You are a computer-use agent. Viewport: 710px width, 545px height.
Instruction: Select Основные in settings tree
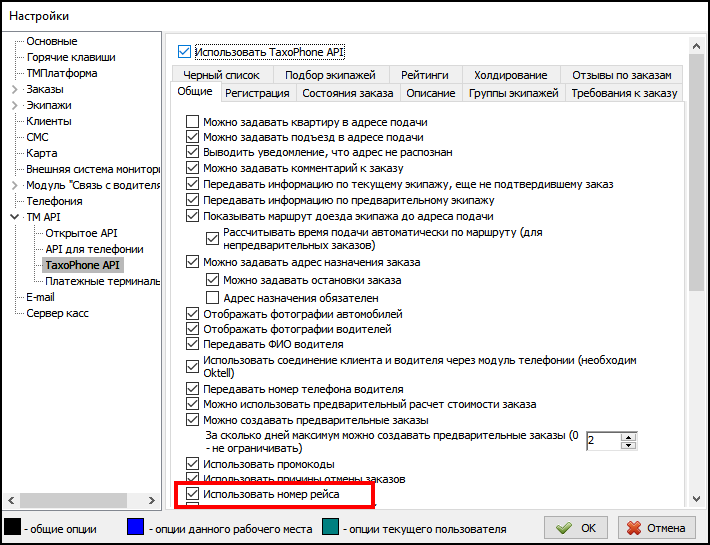(x=52, y=41)
